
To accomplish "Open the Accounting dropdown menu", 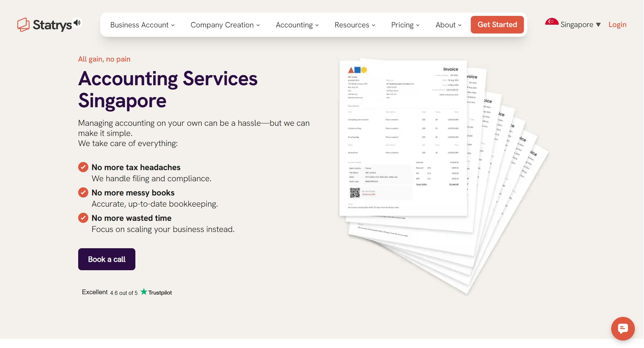I will tap(297, 25).
